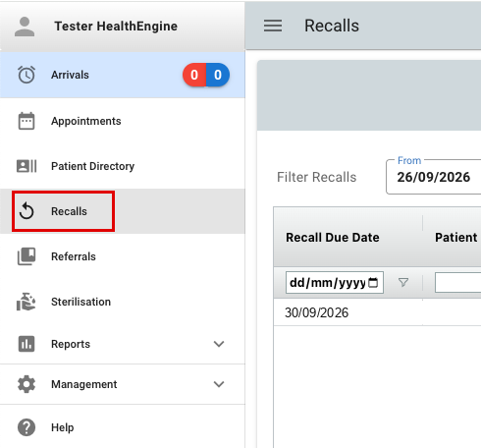Expand the Reports submenu chevron

[x=219, y=344]
